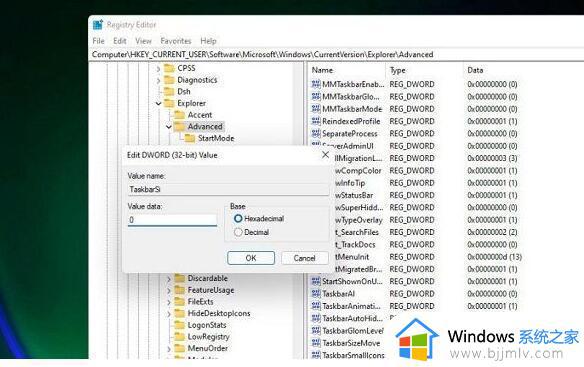This screenshot has width=584, height=367.
Task: Sort values by the Name column header
Action: coord(346,70)
